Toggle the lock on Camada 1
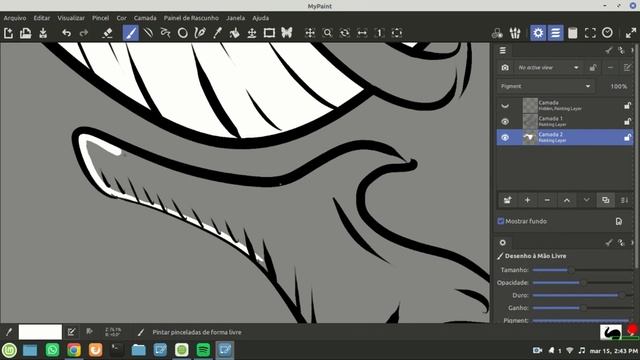This screenshot has width=640, height=360. 627,122
